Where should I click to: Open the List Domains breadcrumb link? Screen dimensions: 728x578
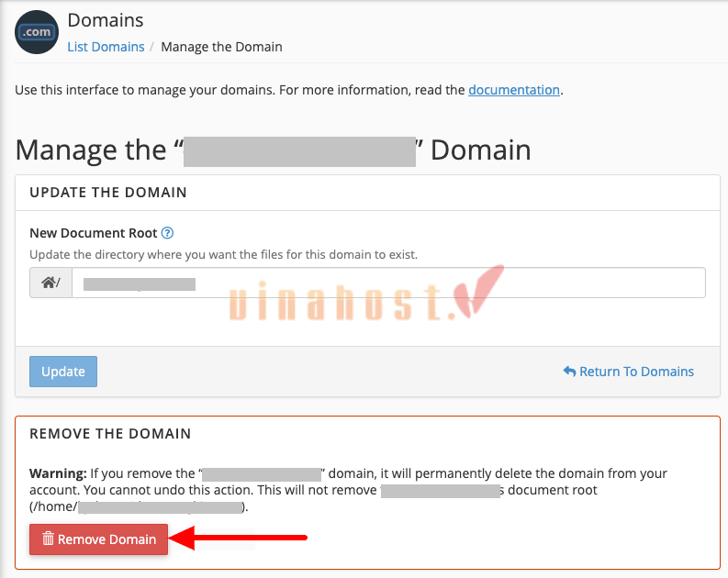[x=106, y=46]
